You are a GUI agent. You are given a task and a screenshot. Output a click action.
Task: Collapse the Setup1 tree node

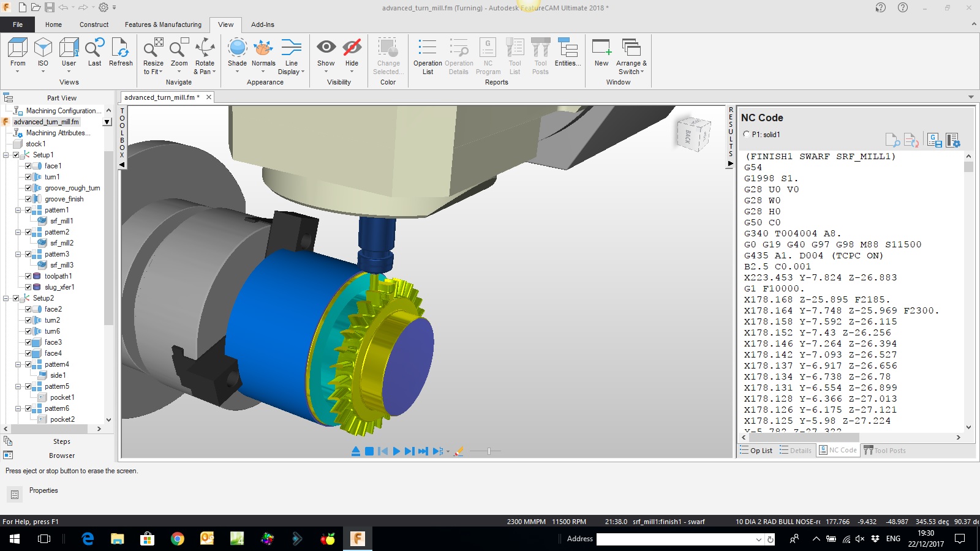coord(6,155)
